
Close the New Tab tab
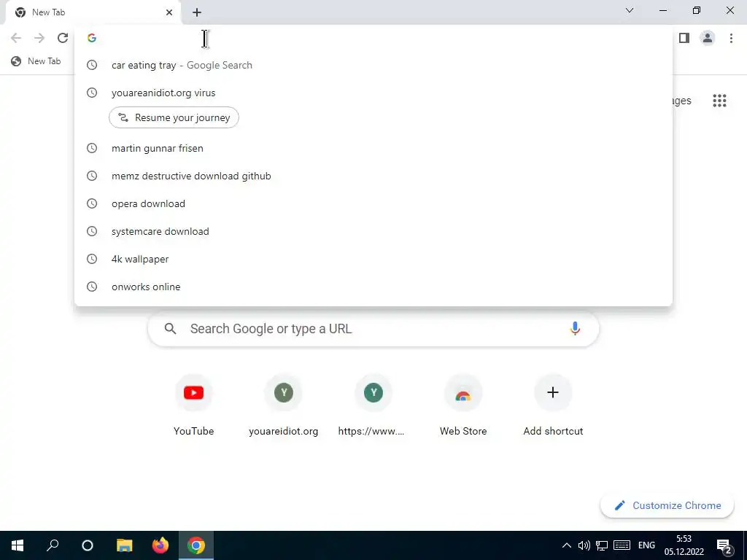click(169, 12)
